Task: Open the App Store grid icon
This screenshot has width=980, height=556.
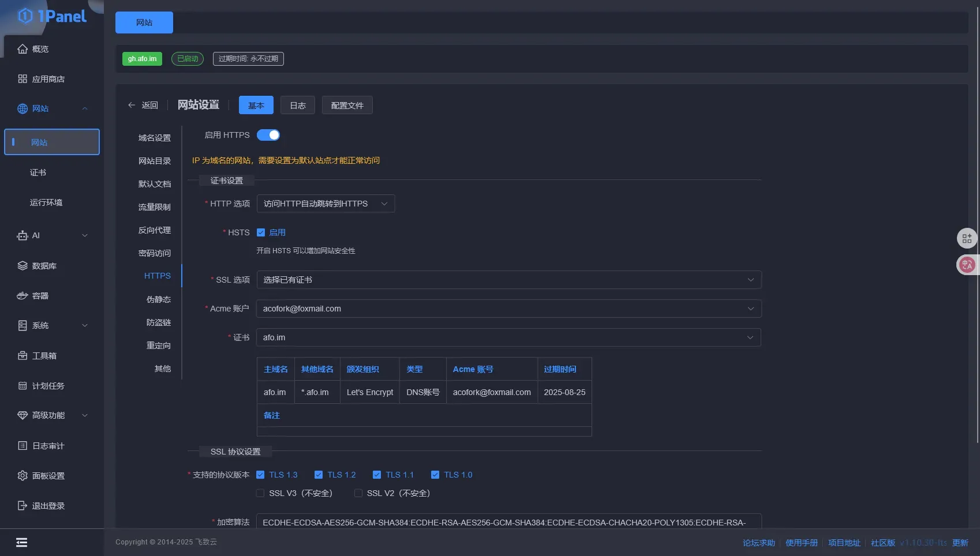Action: coord(23,79)
